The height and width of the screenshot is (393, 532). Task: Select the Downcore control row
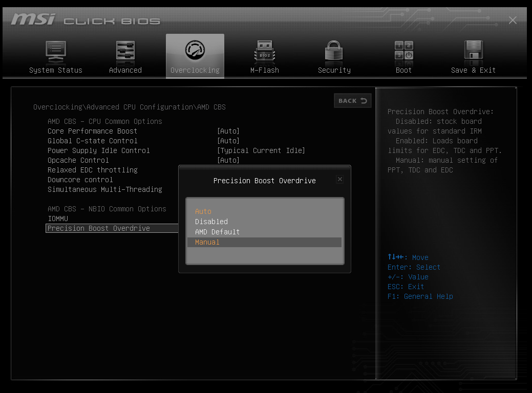pos(80,180)
